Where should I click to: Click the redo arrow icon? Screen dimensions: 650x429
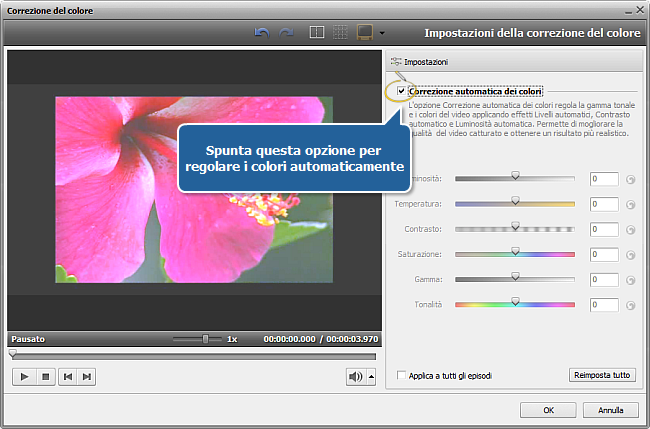tap(286, 33)
